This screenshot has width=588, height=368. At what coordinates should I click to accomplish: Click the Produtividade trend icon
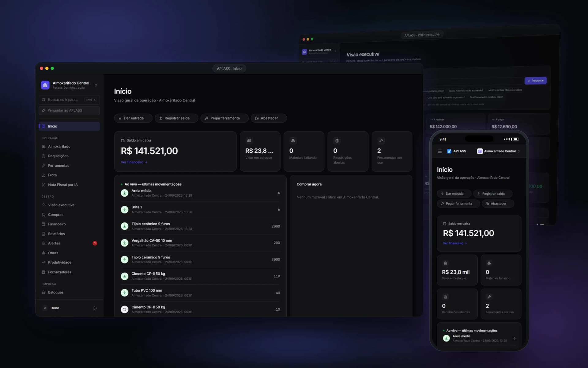point(43,263)
